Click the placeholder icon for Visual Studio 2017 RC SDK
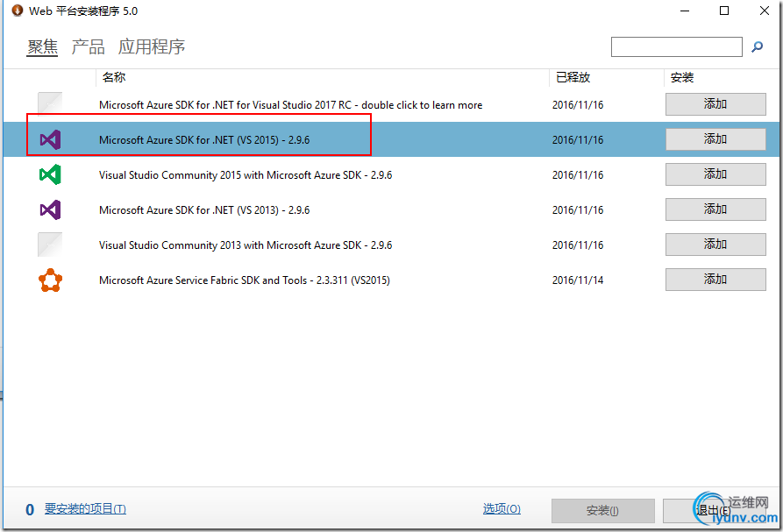This screenshot has width=783, height=532. tap(51, 104)
